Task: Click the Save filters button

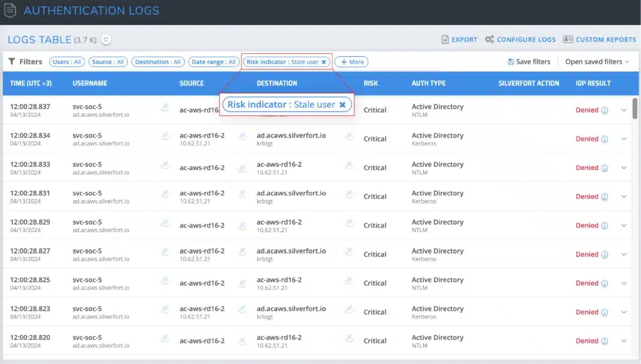Action: click(x=529, y=62)
